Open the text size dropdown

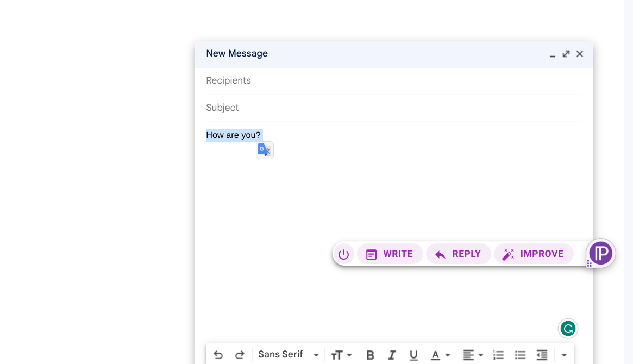(342, 355)
